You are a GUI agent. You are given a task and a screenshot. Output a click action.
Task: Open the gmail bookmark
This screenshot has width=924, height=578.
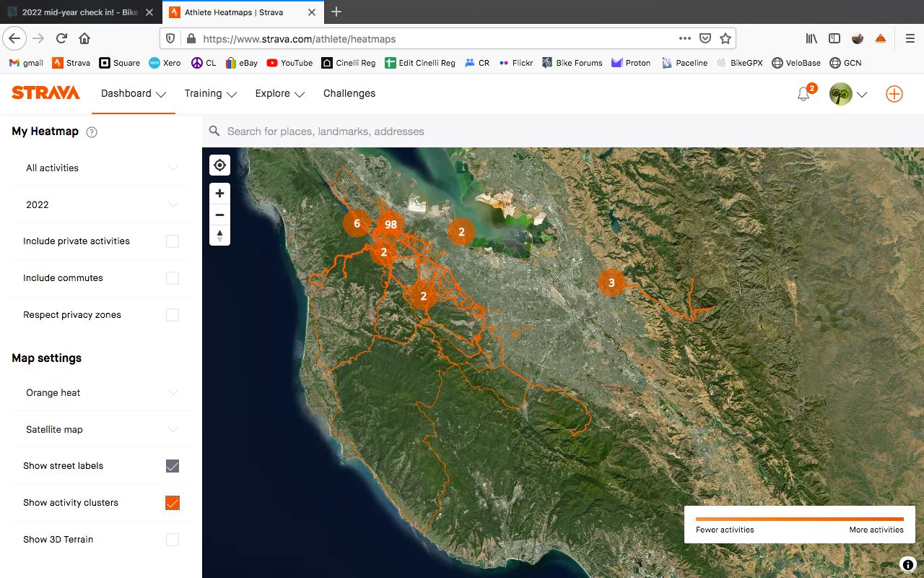tap(26, 63)
